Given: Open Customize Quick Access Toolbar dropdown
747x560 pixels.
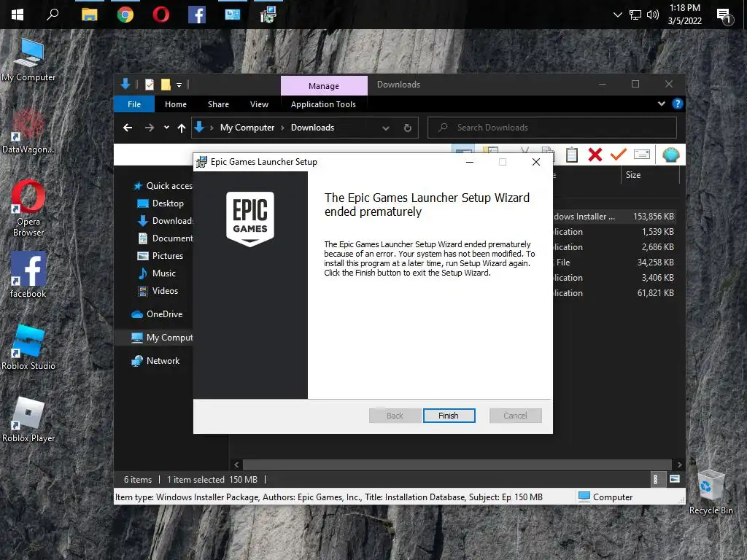Looking at the screenshot, I should (179, 85).
